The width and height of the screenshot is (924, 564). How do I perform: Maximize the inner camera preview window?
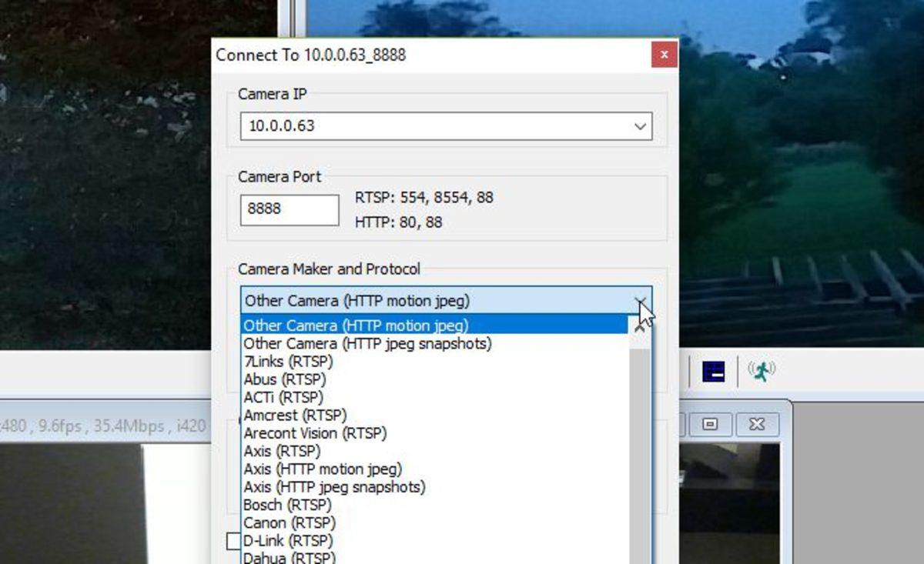coord(709,424)
